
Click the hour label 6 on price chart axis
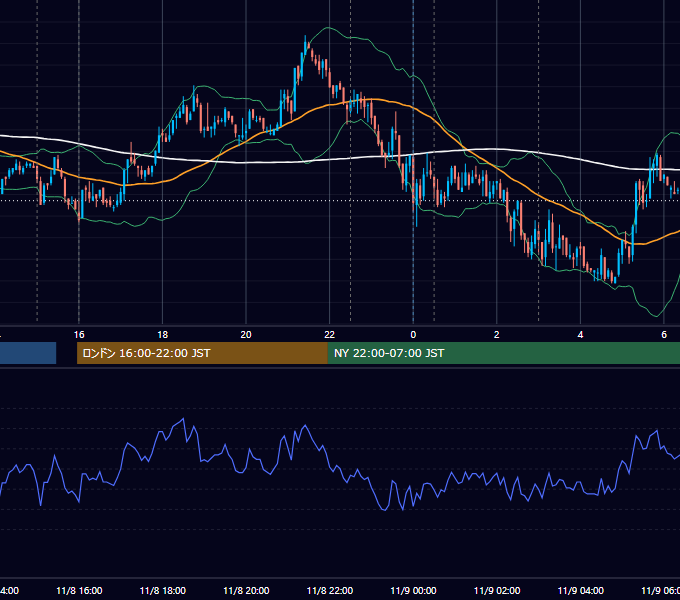tap(664, 335)
